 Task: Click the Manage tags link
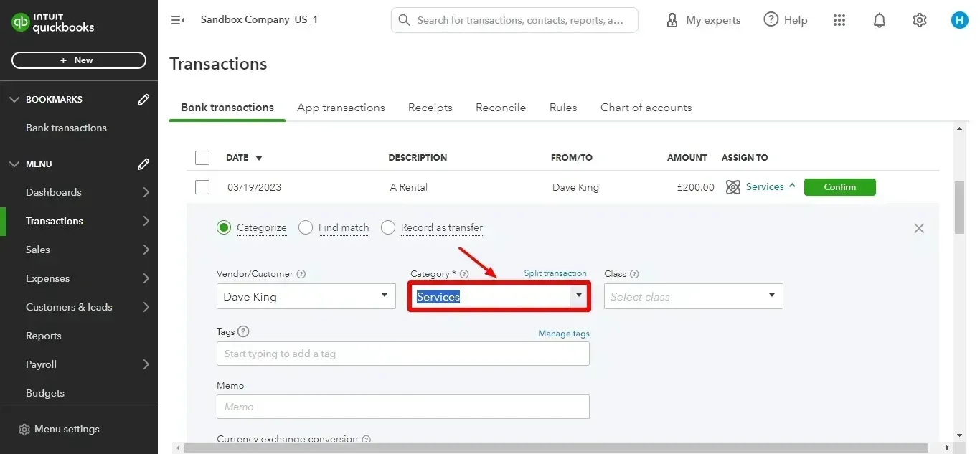(564, 334)
